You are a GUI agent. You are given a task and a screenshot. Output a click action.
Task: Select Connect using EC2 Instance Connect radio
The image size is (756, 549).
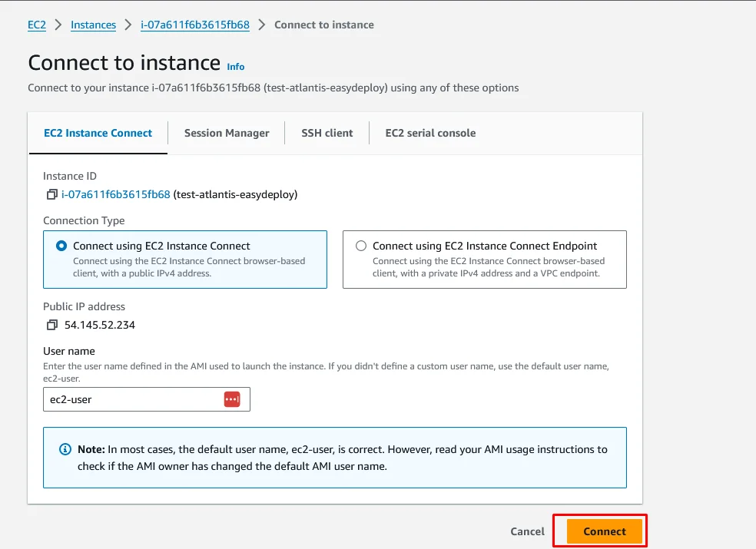coord(61,246)
